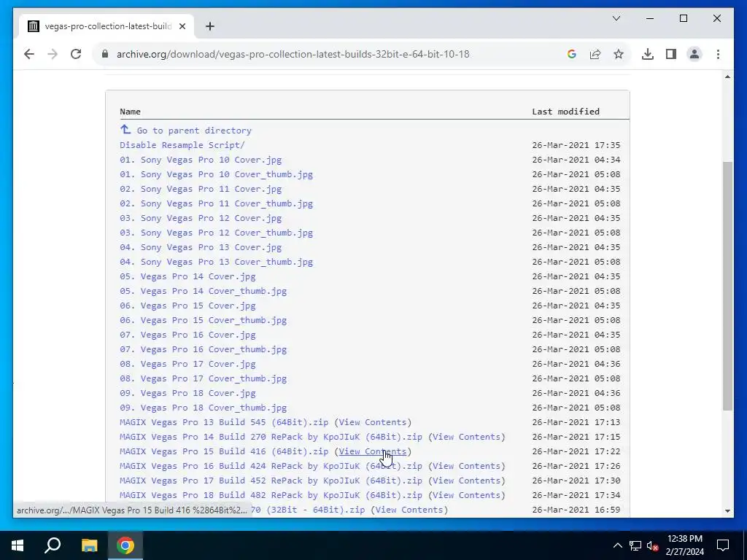Viewport: 747px width, 560px height.
Task: Open the Windows Start menu
Action: point(18,545)
